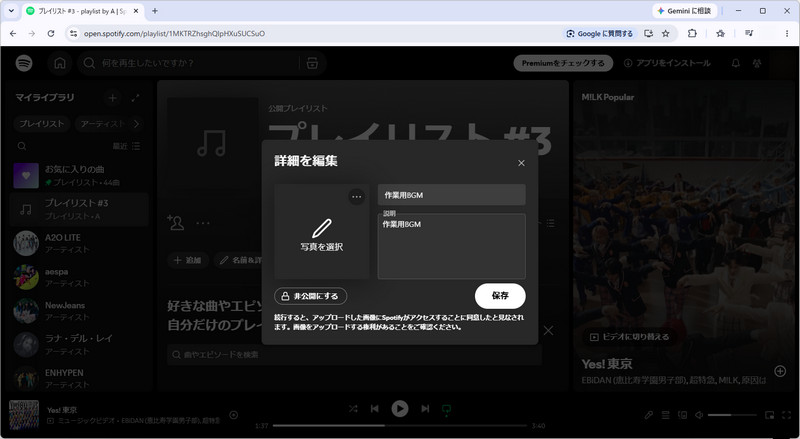Open the friend activity icon
The image size is (800, 439).
[757, 63]
